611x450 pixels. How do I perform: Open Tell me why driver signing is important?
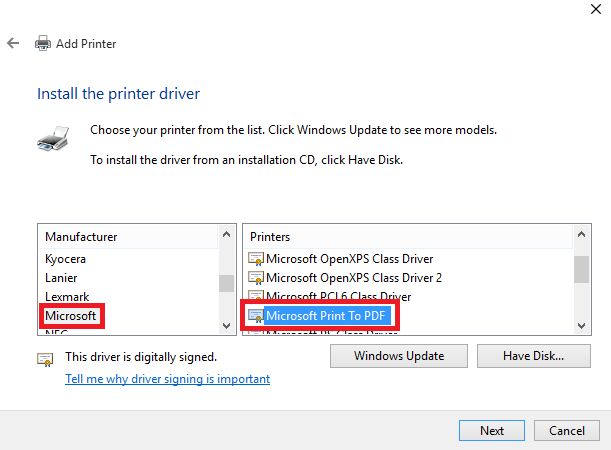pos(168,379)
